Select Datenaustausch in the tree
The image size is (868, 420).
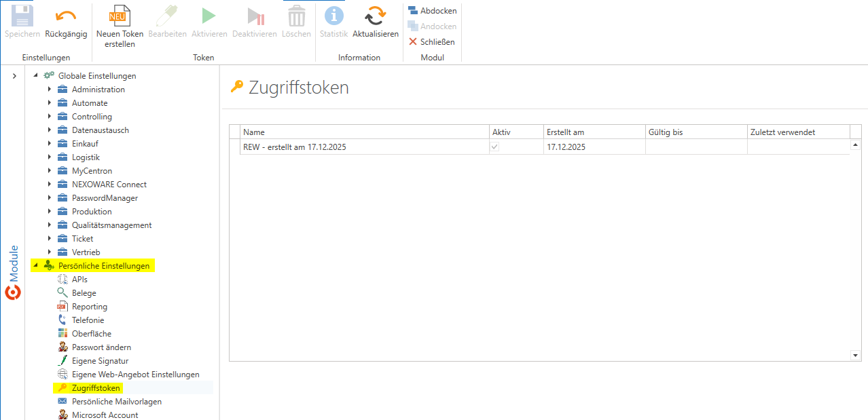coord(101,130)
